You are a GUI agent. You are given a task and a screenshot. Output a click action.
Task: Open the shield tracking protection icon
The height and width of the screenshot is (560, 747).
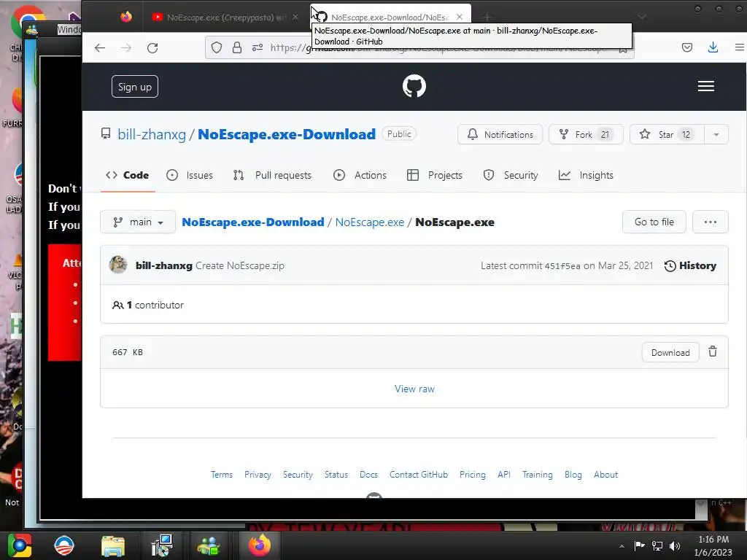click(x=217, y=47)
